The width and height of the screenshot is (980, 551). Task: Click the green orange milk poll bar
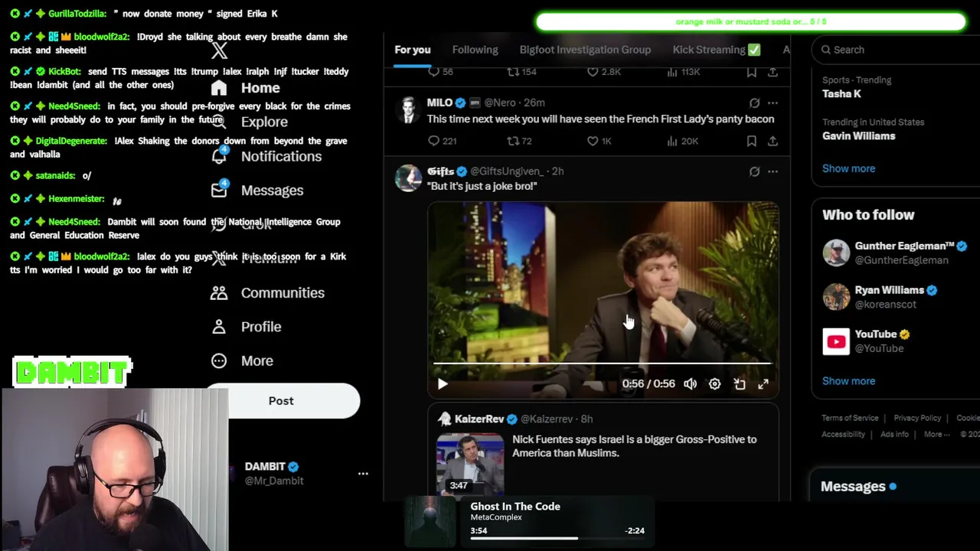click(751, 21)
